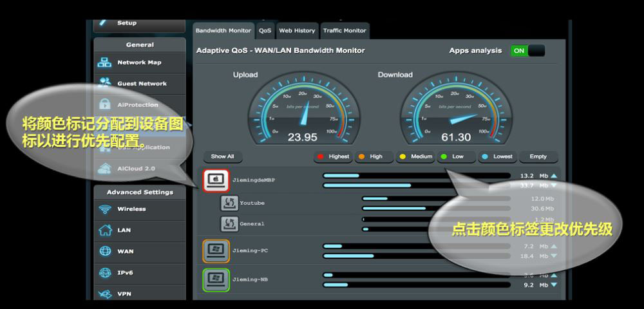Open the Network Map icon in sidebar
The image size is (644, 309).
tap(104, 63)
